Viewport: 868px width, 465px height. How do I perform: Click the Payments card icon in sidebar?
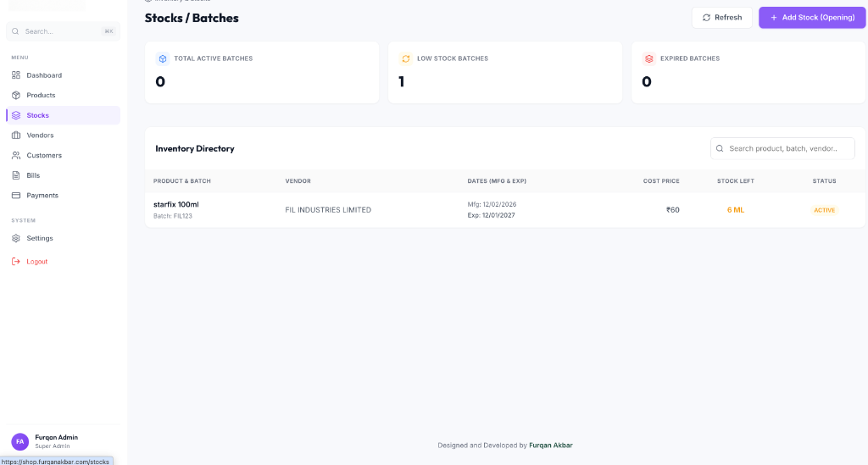(x=16, y=195)
